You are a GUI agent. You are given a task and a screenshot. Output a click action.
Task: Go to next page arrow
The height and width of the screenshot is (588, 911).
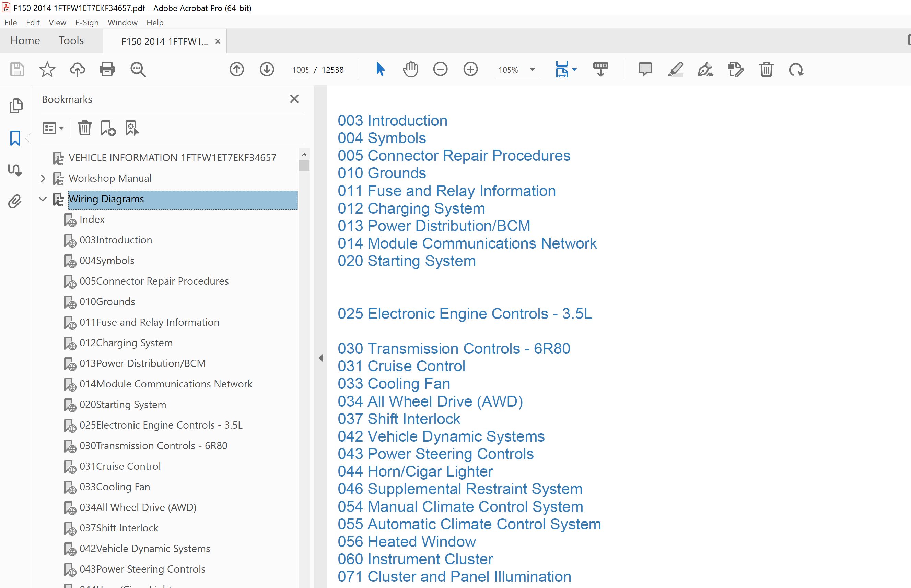[x=267, y=70]
